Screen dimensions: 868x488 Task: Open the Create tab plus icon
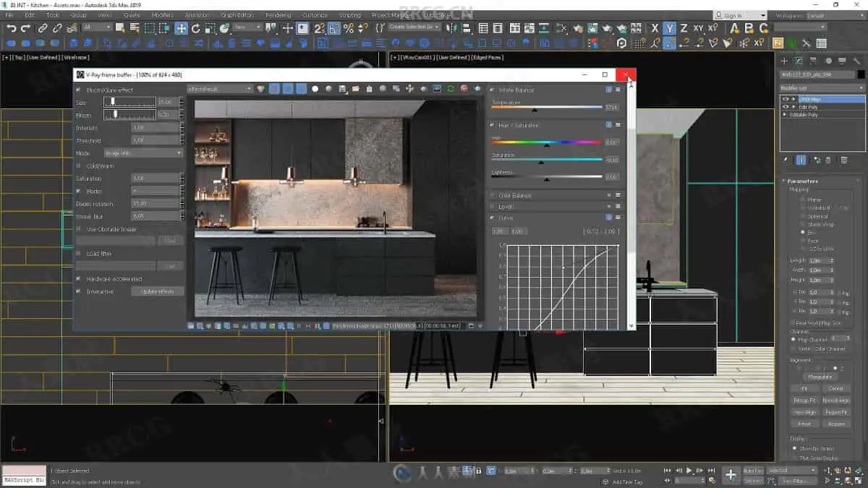[x=783, y=61]
